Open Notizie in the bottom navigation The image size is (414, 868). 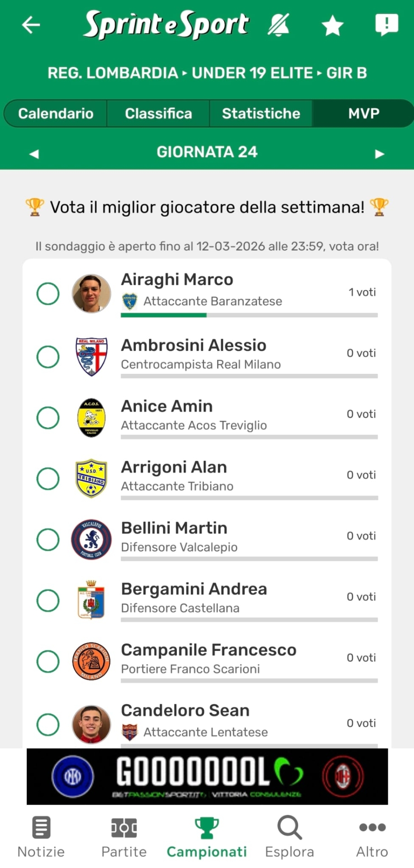click(41, 837)
